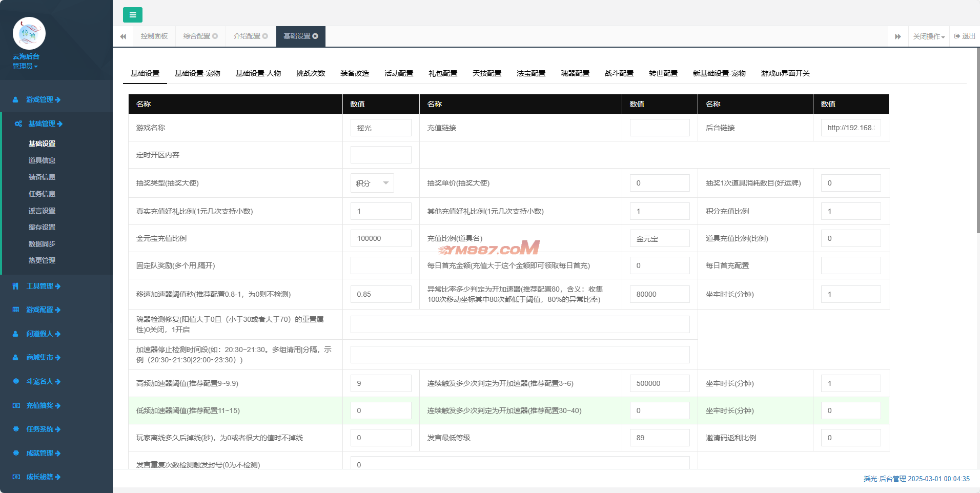Open the 抽奖类型 积分 dropdown
The image size is (980, 493).
coord(372,183)
